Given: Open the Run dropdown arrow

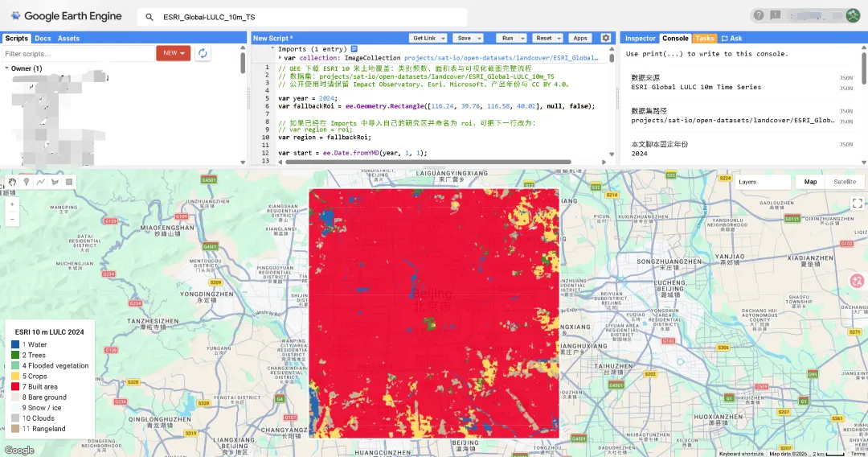Looking at the screenshot, I should click(522, 39).
